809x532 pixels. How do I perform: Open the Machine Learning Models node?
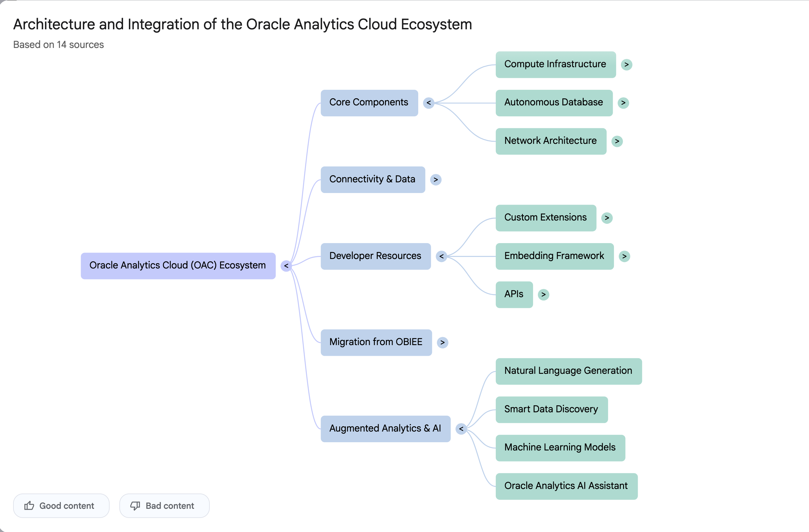(x=560, y=448)
